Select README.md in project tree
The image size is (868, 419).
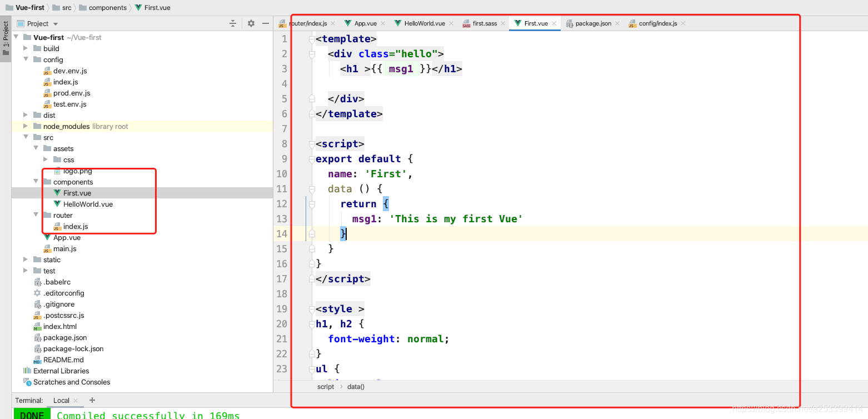tap(63, 360)
